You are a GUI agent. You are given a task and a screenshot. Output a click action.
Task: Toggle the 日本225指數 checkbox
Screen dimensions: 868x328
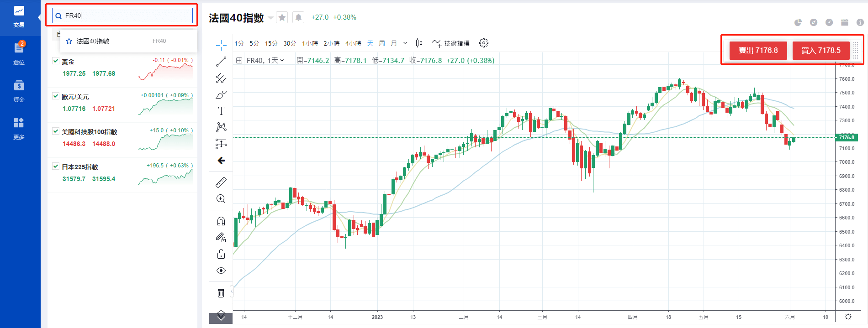(x=56, y=167)
